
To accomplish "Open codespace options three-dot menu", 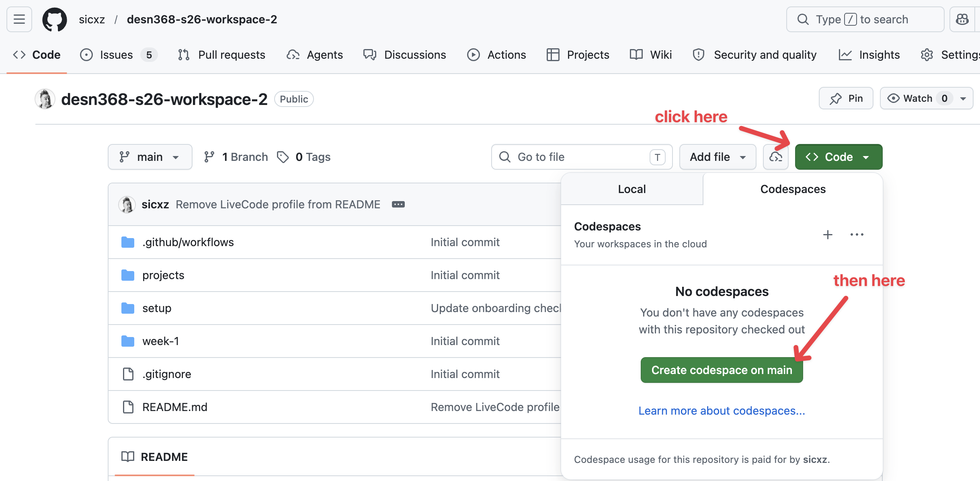I will point(857,234).
